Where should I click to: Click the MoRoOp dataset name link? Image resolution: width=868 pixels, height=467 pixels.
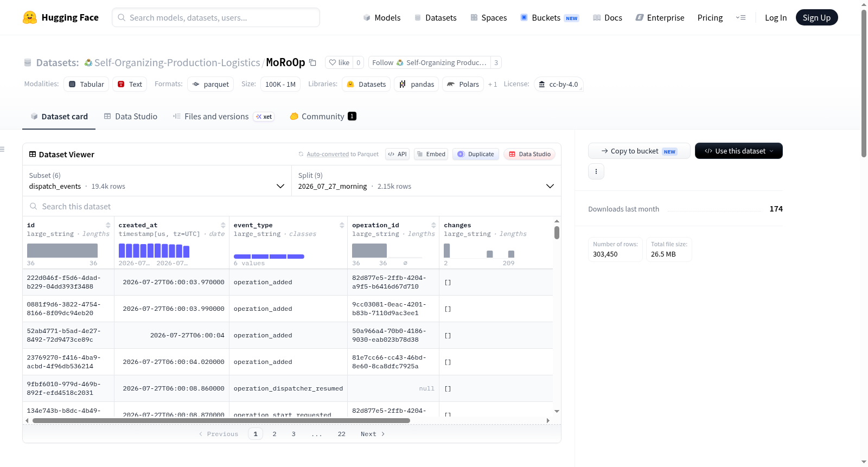pos(285,62)
